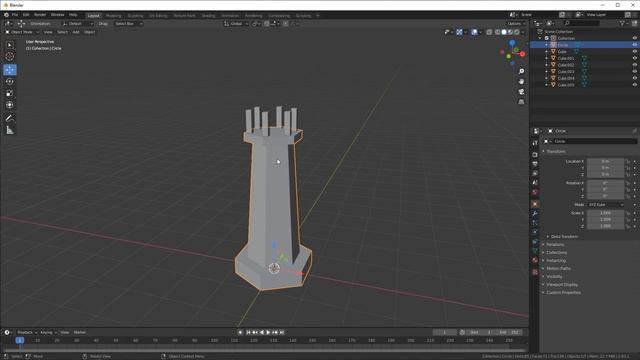Expand the Delta Transform panel
This screenshot has height=360, width=640.
(x=564, y=237)
